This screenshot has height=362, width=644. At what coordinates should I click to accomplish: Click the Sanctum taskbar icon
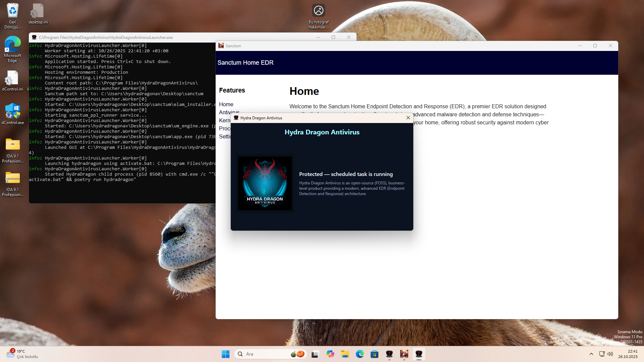coord(404,354)
